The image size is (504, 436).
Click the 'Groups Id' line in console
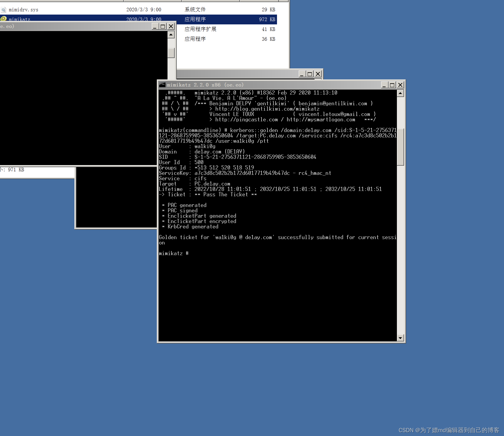click(206, 168)
